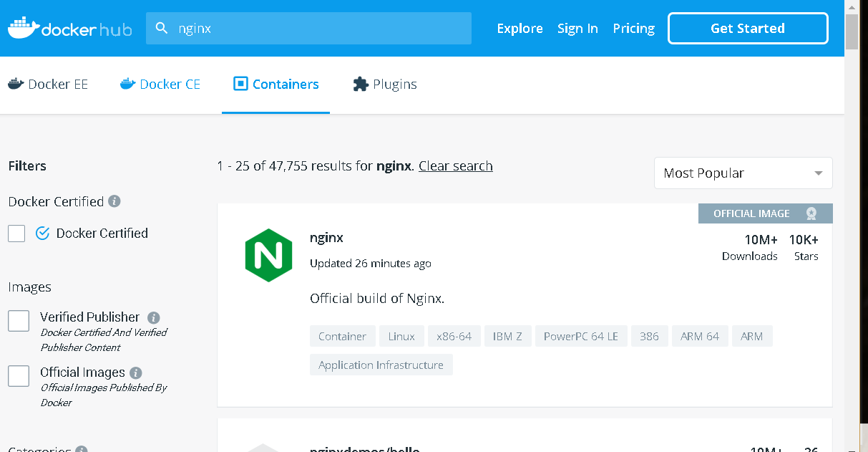Click the Containers square icon
868x452 pixels.
coord(240,84)
